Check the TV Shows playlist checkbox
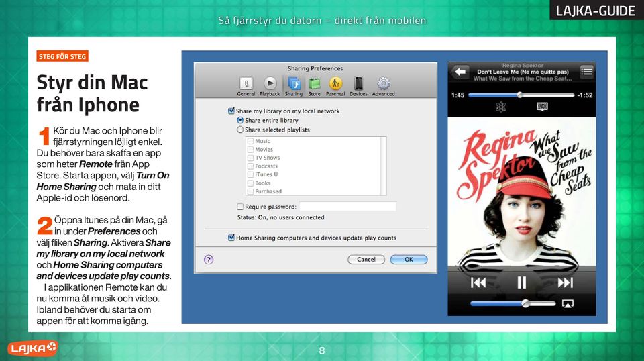Screen dimensions: 644x361 click(x=250, y=158)
